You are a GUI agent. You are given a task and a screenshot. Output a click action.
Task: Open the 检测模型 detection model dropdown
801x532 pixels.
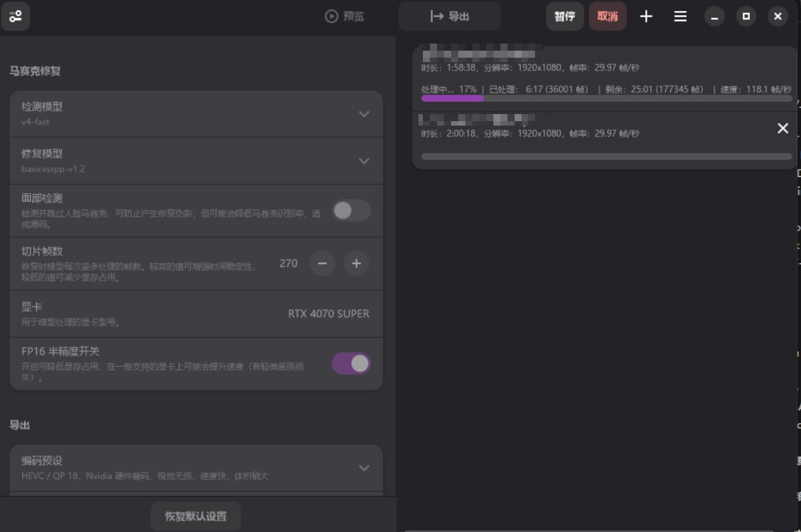pos(364,113)
